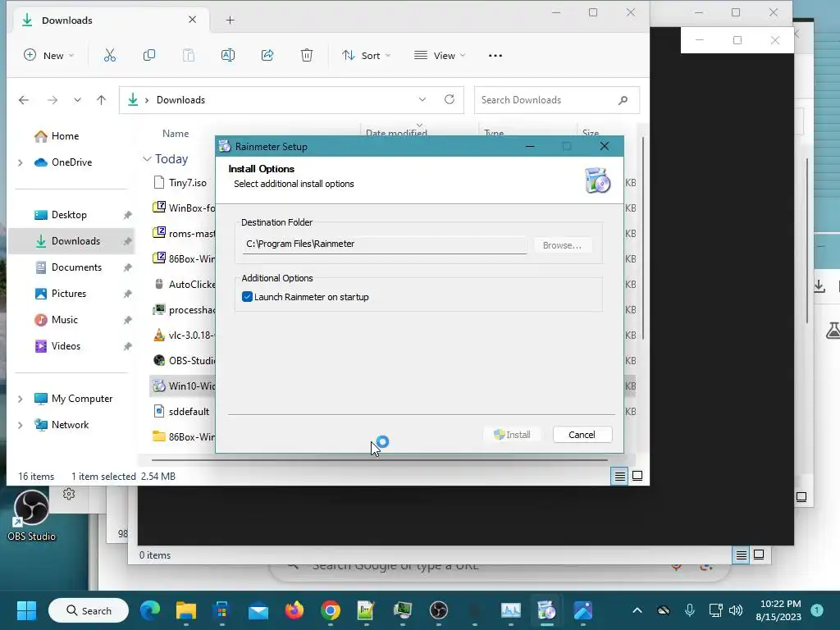The height and width of the screenshot is (630, 840).
Task: Click the taskbar Search box
Action: click(x=89, y=610)
